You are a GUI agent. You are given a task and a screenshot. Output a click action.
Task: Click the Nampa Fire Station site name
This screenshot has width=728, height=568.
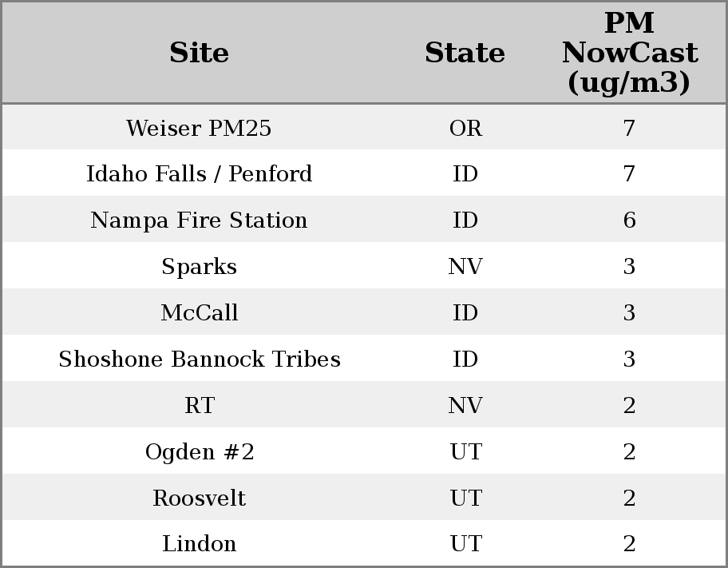199,220
